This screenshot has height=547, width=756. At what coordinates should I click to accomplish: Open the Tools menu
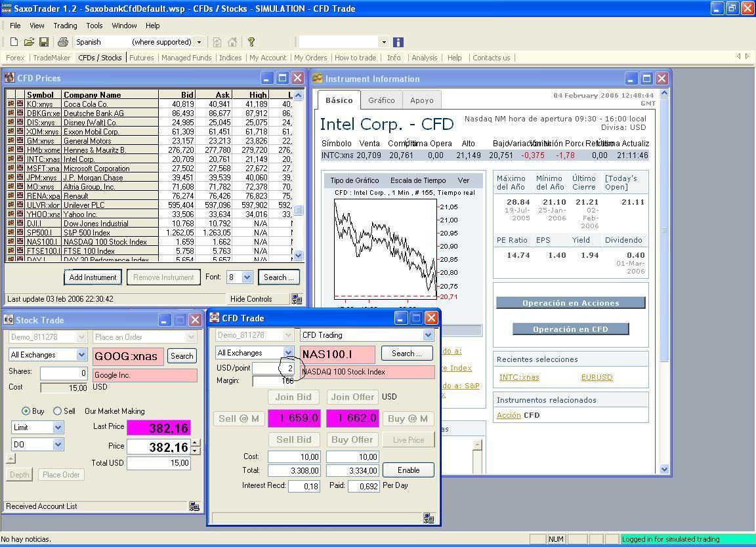94,26
